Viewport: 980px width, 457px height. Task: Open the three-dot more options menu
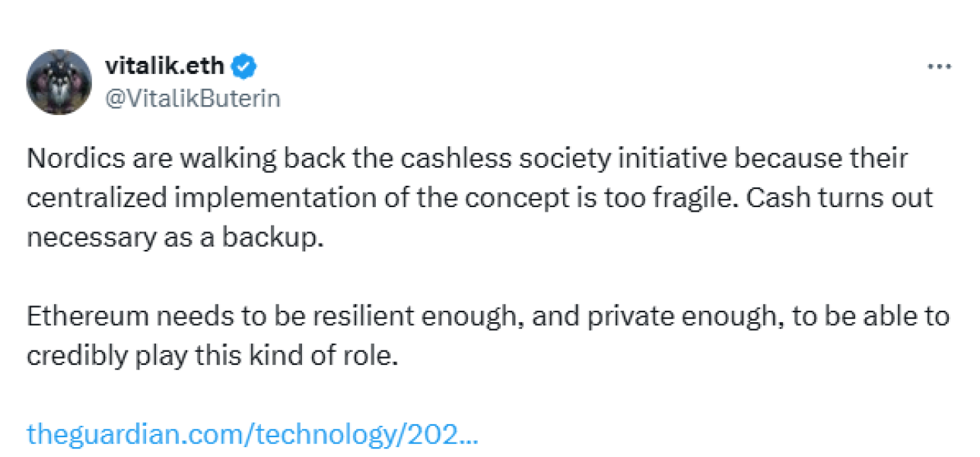click(x=939, y=66)
